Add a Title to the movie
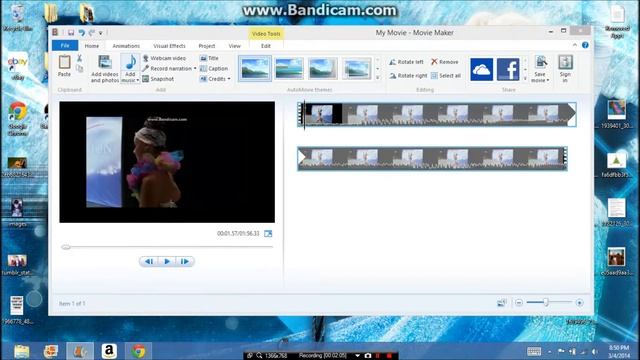640x360 pixels. (209, 58)
